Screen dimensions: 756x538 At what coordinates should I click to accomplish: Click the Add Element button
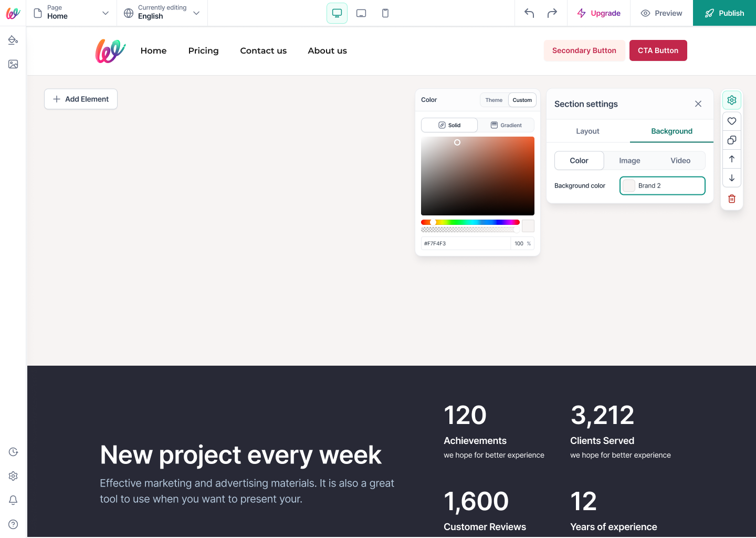81,99
